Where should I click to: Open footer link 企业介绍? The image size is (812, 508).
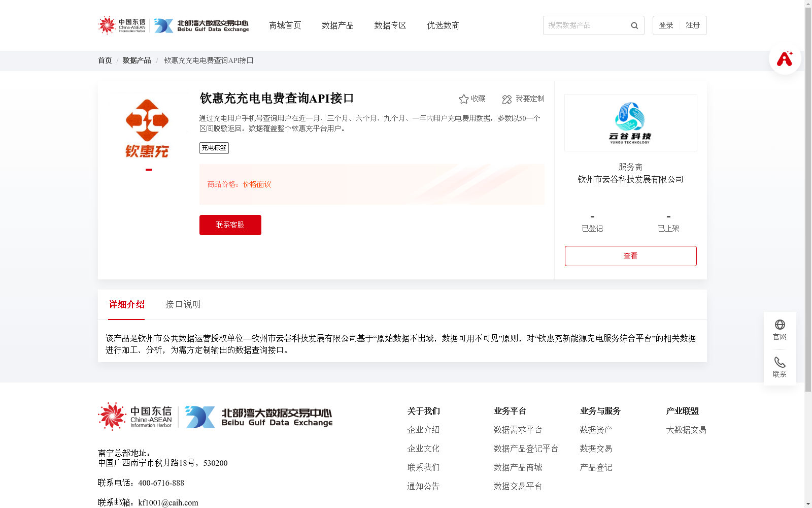pos(423,430)
